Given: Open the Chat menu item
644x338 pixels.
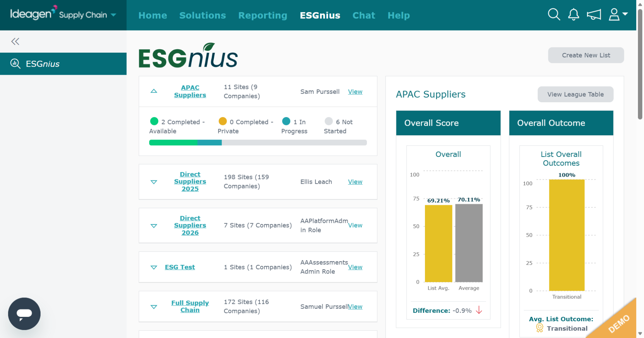Looking at the screenshot, I should pos(364,15).
